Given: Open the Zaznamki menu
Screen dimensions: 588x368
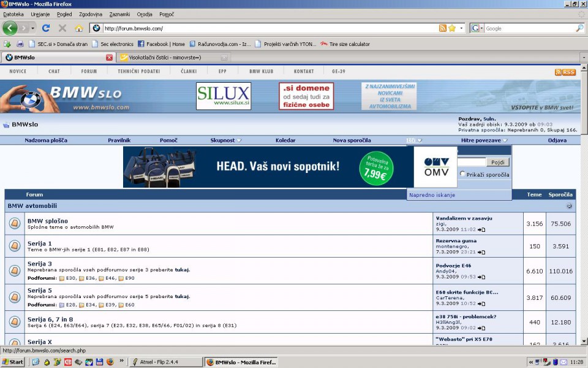Looking at the screenshot, I should click(x=119, y=14).
